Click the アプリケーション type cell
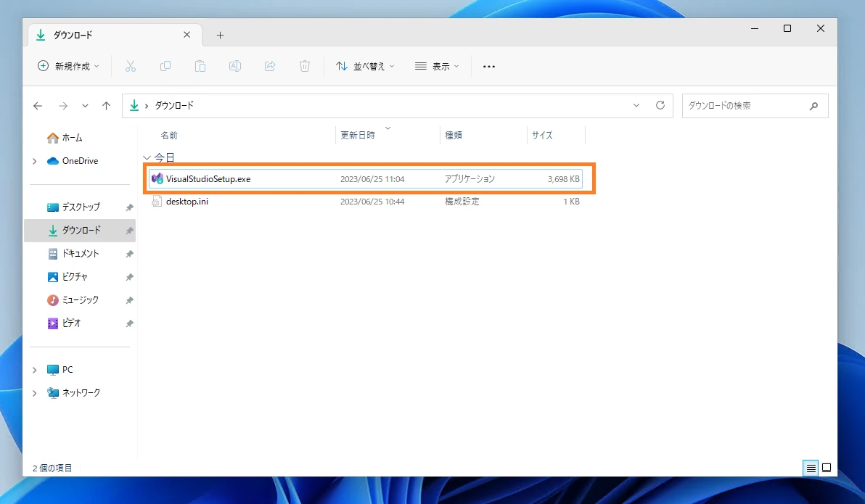The width and height of the screenshot is (865, 504). coord(470,178)
